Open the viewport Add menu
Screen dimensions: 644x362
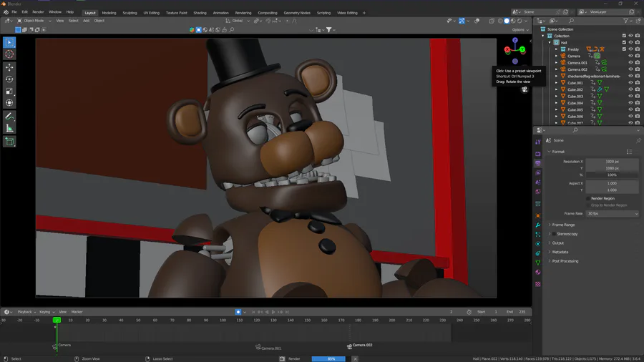(86, 21)
